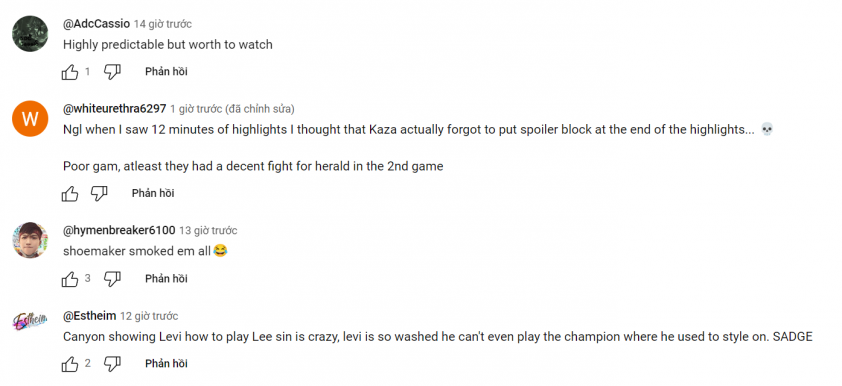
Task: Open the 12 giờ trước timestamp link
Action: (x=149, y=316)
